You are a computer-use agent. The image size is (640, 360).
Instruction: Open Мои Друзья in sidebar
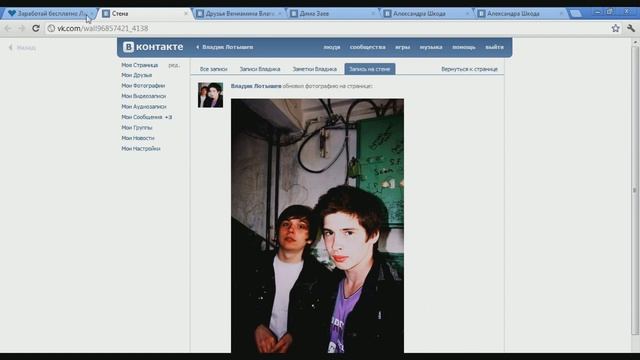(137, 75)
